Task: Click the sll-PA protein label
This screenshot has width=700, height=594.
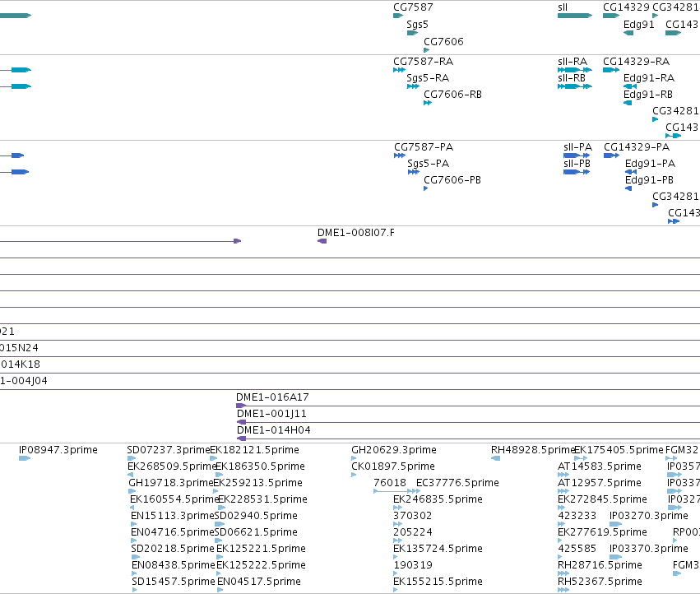Action: (x=577, y=147)
